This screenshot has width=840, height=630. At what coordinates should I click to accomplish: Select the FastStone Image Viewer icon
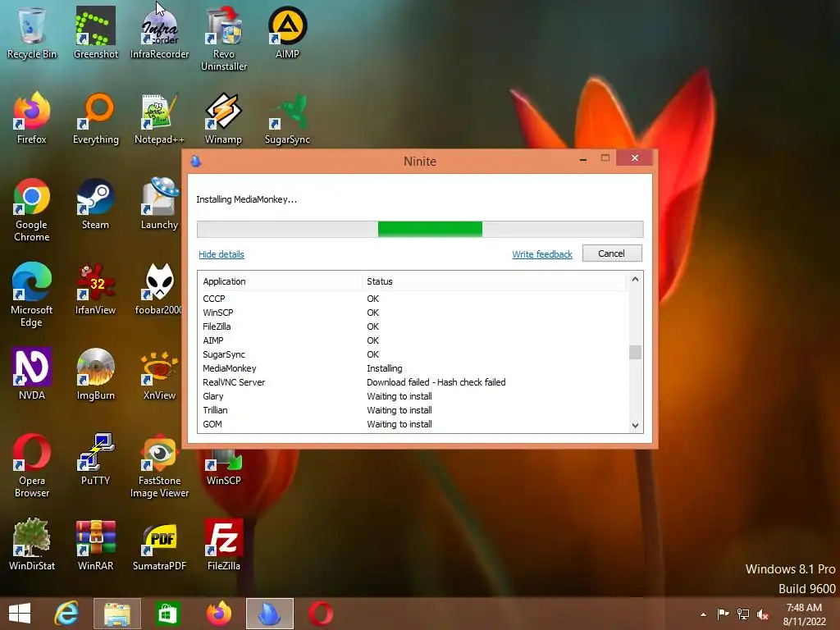160,465
